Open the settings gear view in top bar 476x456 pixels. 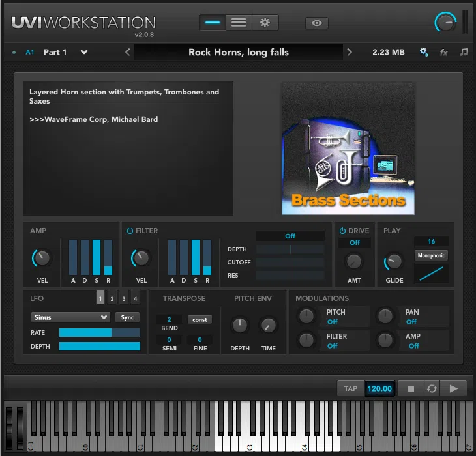point(265,22)
